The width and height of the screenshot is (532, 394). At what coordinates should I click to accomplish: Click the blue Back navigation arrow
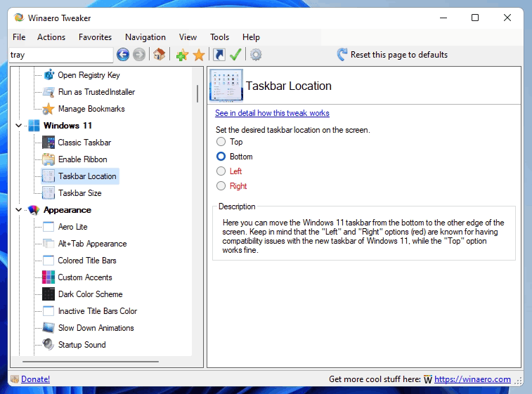[123, 55]
